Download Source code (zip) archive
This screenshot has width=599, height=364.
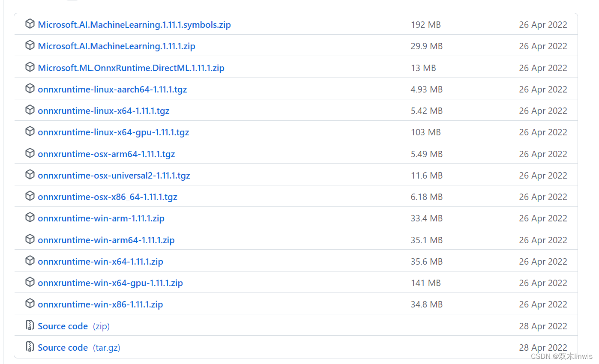pyautogui.click(x=74, y=326)
